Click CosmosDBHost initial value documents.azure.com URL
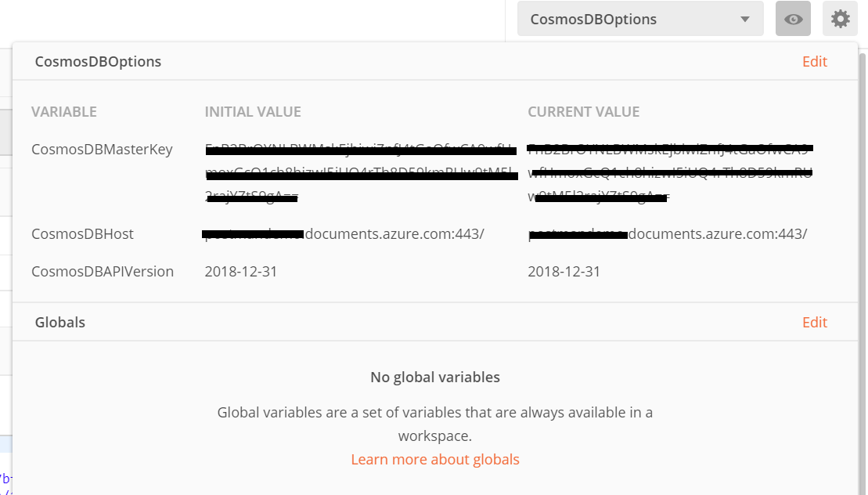 [x=344, y=233]
